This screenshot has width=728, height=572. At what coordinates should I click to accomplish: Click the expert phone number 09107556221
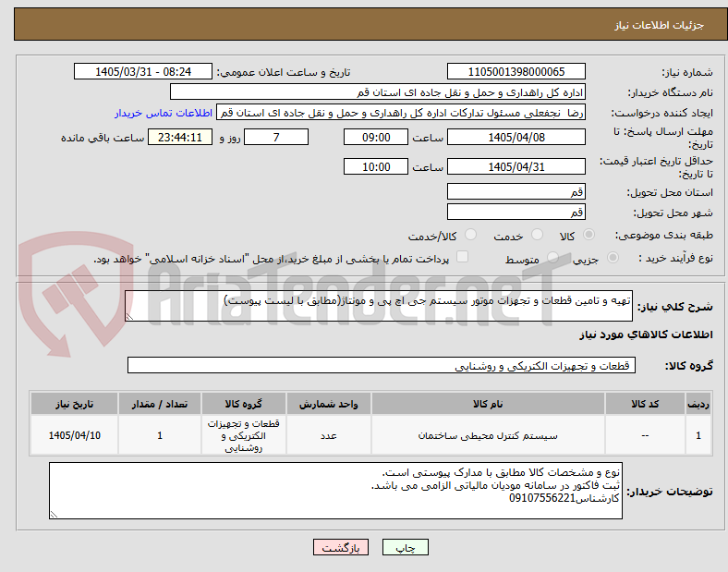(541, 498)
